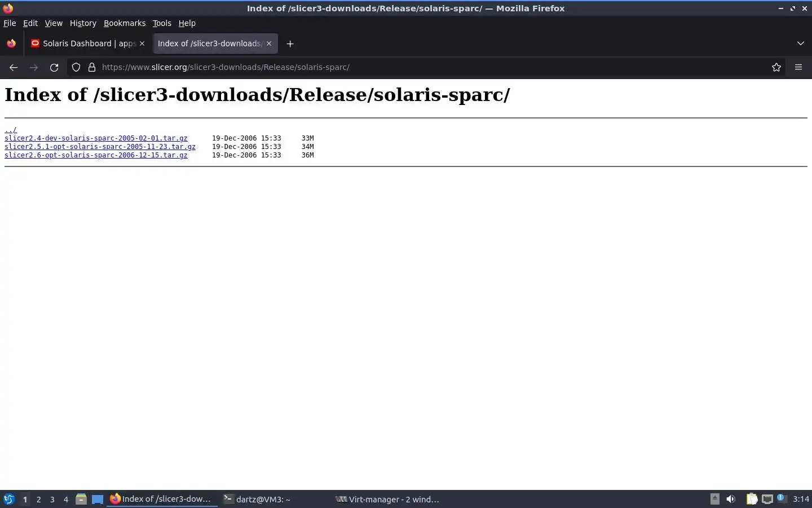The height and width of the screenshot is (508, 812).
Task: Click the 3:14 clock
Action: [x=801, y=499]
